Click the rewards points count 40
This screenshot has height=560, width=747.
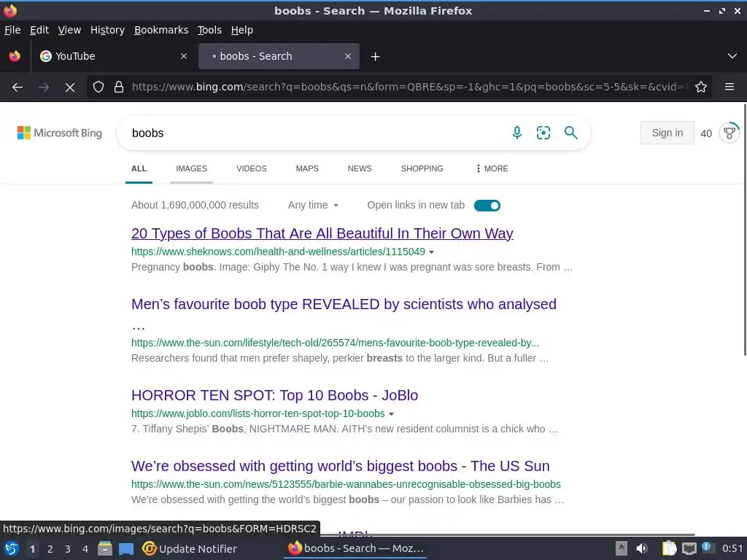706,134
